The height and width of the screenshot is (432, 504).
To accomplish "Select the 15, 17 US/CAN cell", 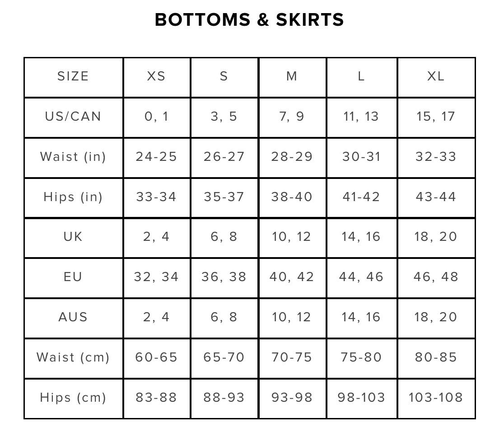I will tap(436, 117).
